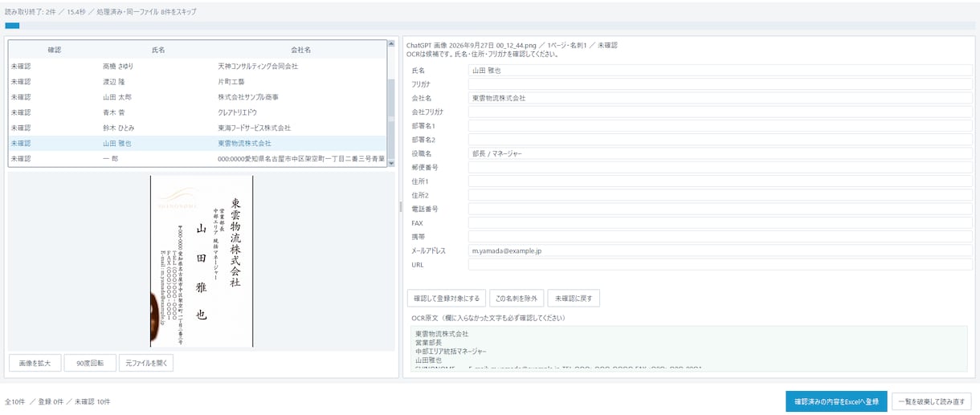Select the row for 青木 香

[198, 112]
